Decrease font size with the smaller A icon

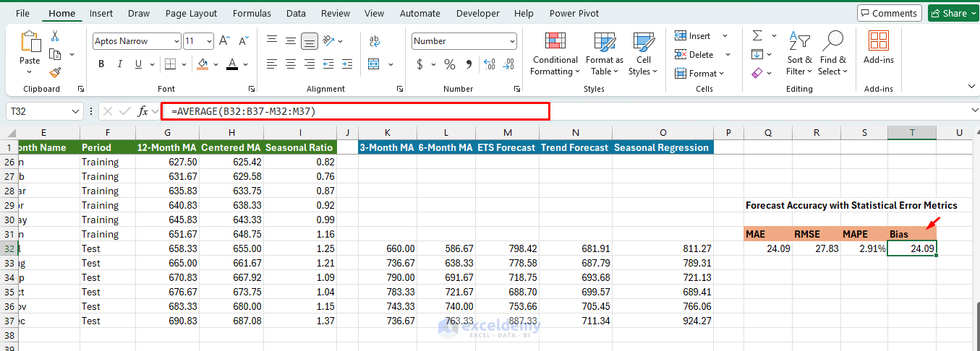point(242,41)
